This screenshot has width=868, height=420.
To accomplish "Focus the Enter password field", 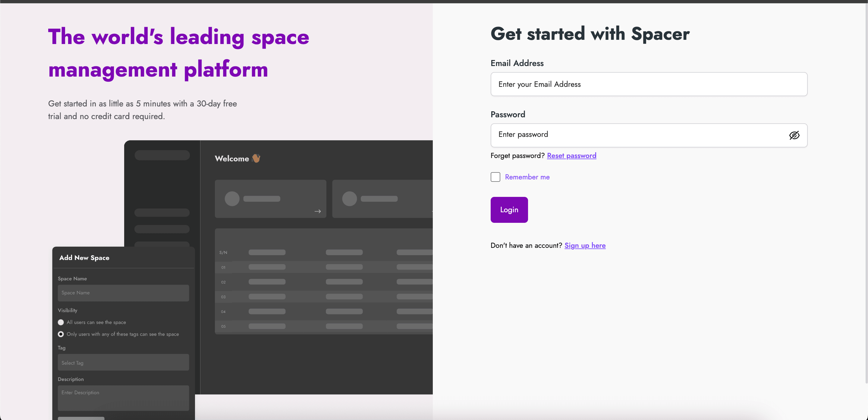I will 649,135.
